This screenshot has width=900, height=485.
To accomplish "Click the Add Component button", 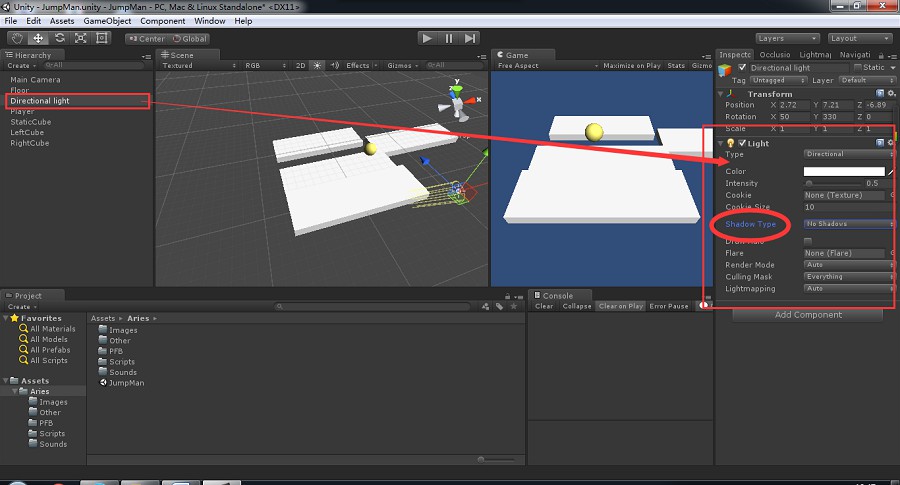I will pyautogui.click(x=808, y=315).
